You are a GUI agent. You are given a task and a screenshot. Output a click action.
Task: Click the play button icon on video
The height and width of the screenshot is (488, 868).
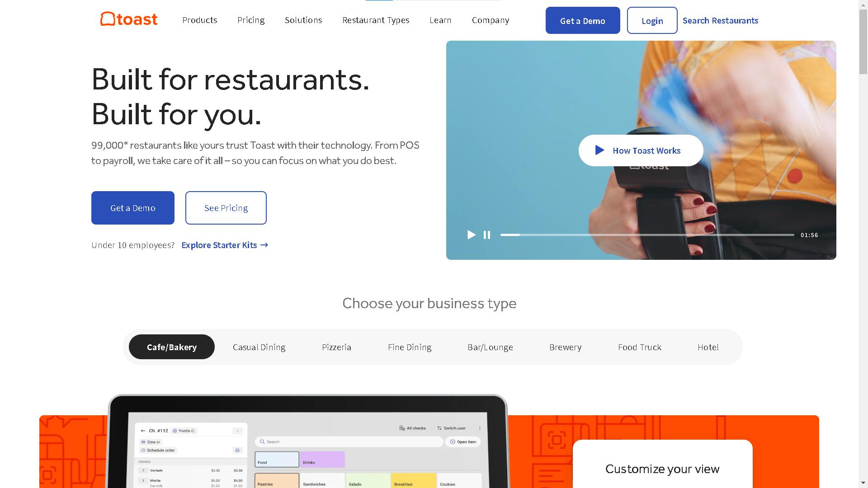[x=470, y=234]
